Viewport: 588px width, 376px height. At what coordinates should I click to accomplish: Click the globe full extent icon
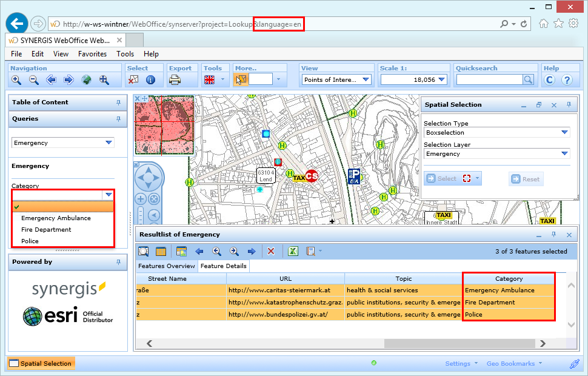87,79
